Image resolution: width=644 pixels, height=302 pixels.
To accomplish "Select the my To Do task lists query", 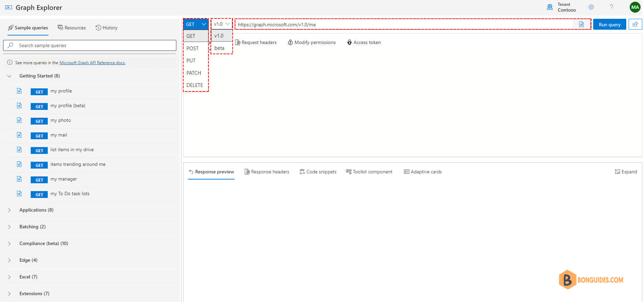I will coord(90,194).
